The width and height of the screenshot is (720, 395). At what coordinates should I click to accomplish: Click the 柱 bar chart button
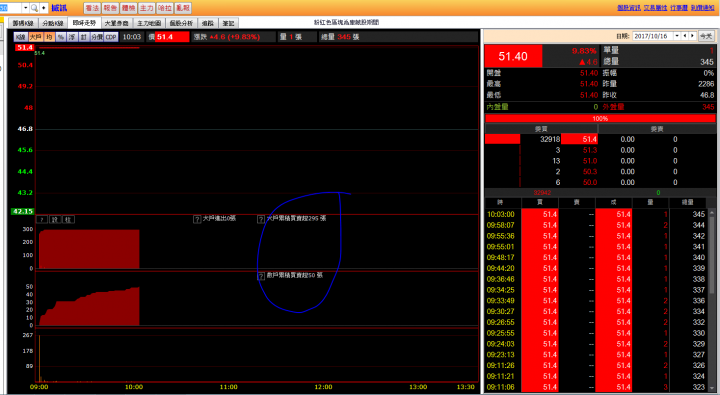coord(68,220)
